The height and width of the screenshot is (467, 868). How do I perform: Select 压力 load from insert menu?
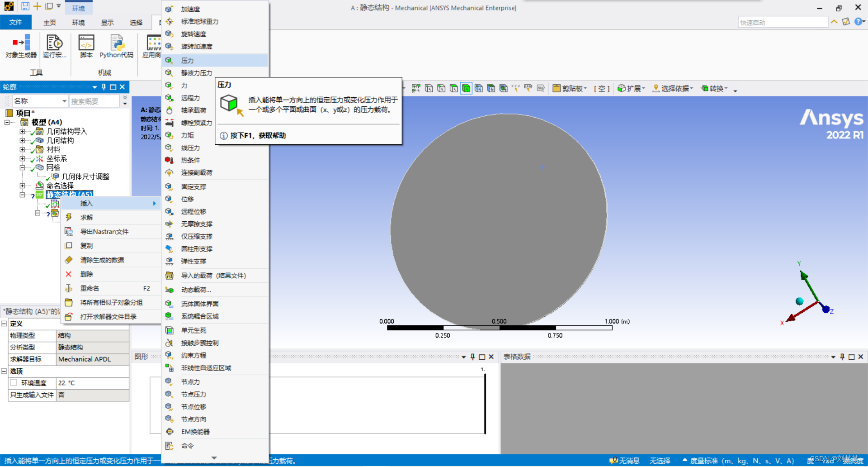point(187,61)
